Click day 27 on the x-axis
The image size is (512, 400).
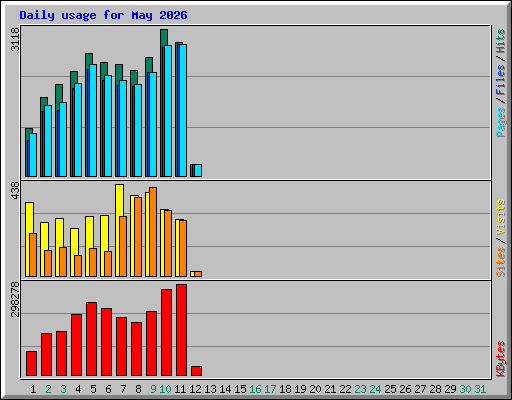pyautogui.click(x=420, y=389)
